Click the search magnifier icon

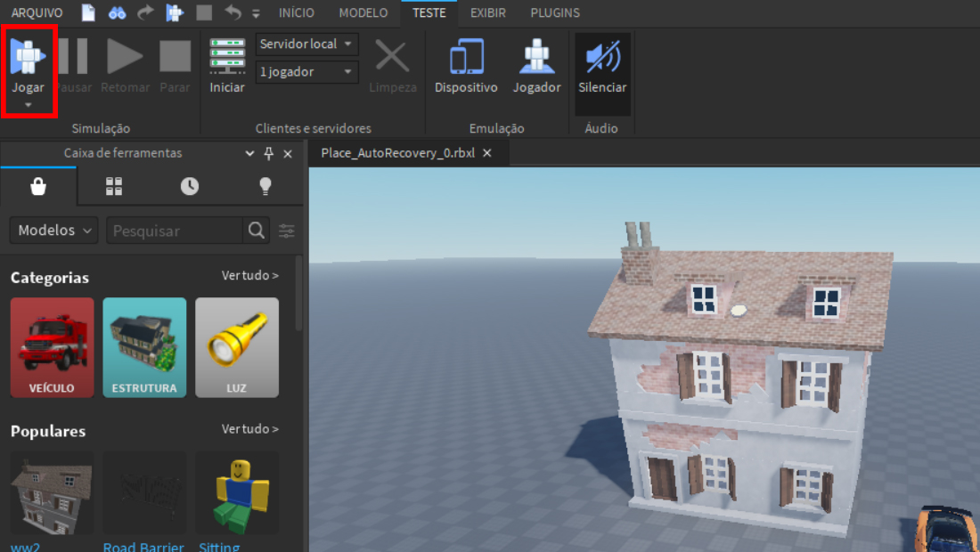tap(257, 231)
